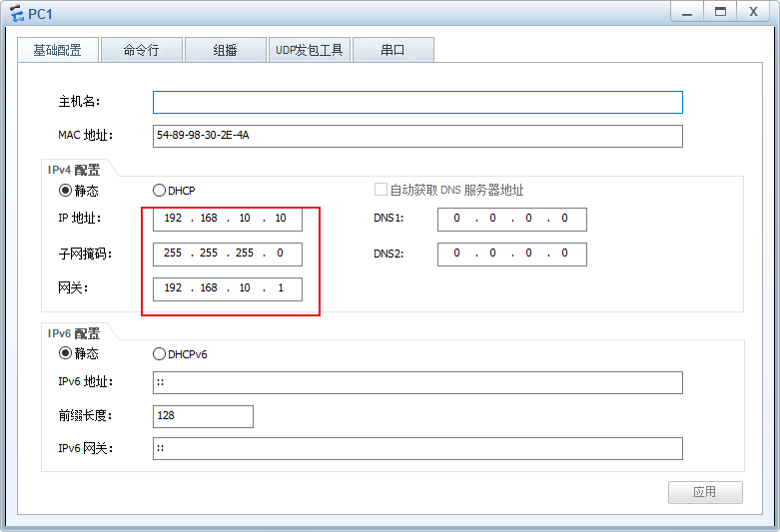Open the 组播 tab
This screenshot has height=532, width=780.
point(226,50)
